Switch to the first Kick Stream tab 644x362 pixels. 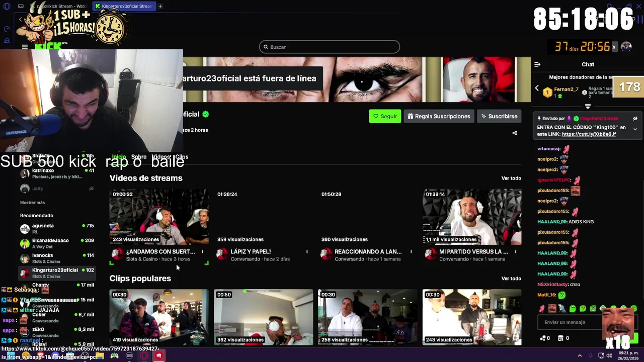[58, 6]
